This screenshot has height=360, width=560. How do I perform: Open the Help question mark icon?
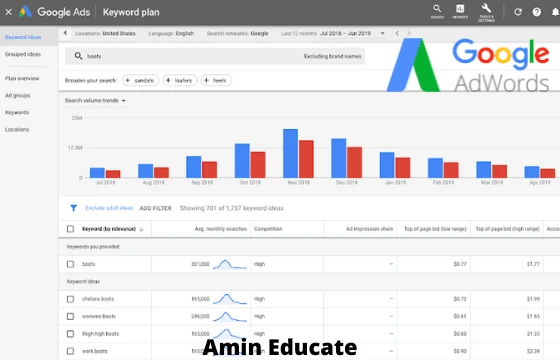(x=536, y=12)
